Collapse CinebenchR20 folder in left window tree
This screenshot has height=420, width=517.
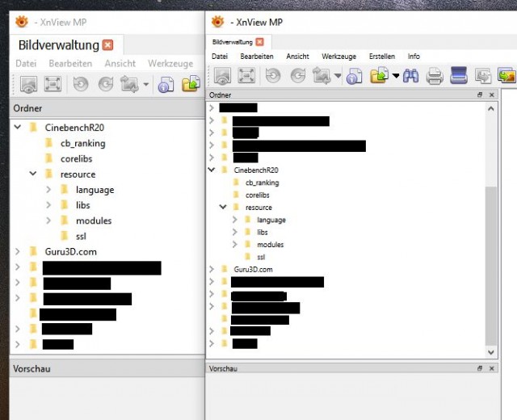coord(18,127)
